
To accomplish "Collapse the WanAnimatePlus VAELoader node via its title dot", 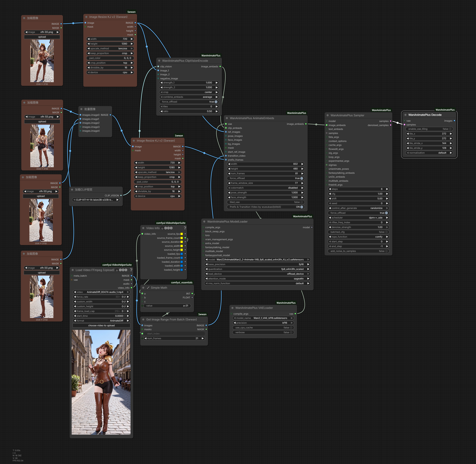I will tap(232, 308).
